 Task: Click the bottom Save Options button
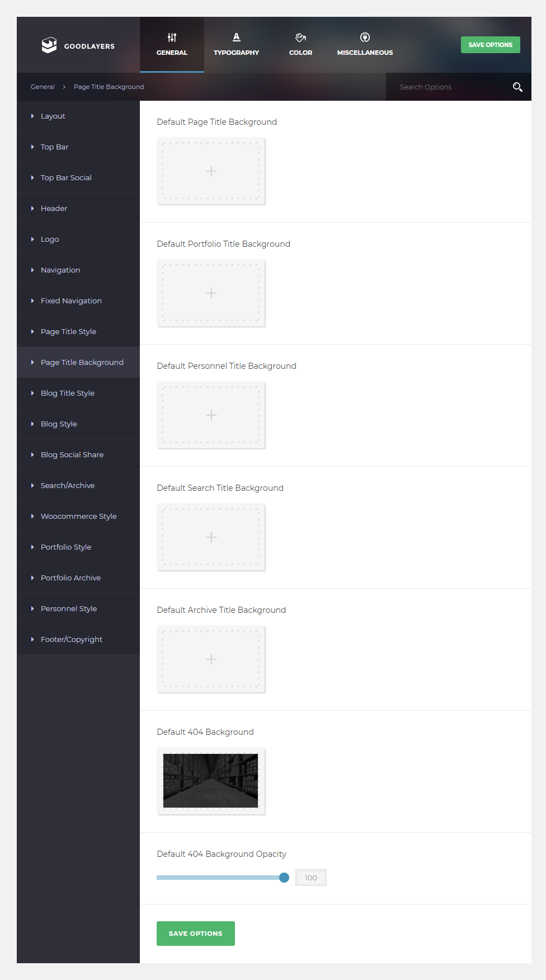[x=196, y=934]
